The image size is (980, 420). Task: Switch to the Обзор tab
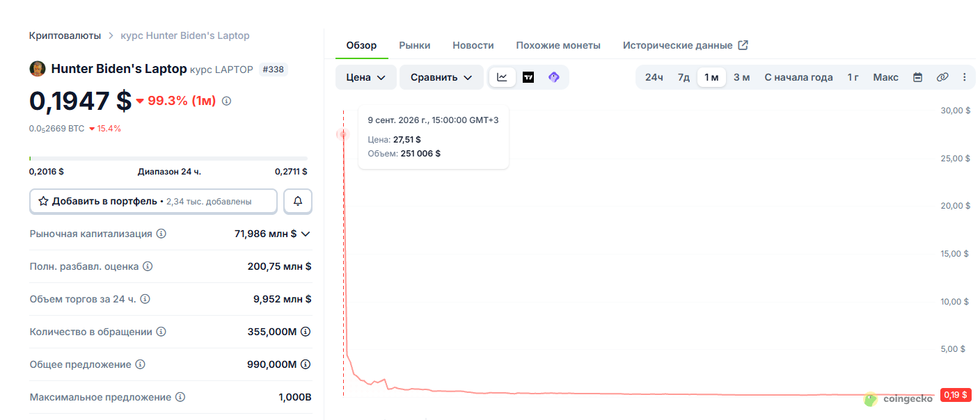click(x=361, y=45)
